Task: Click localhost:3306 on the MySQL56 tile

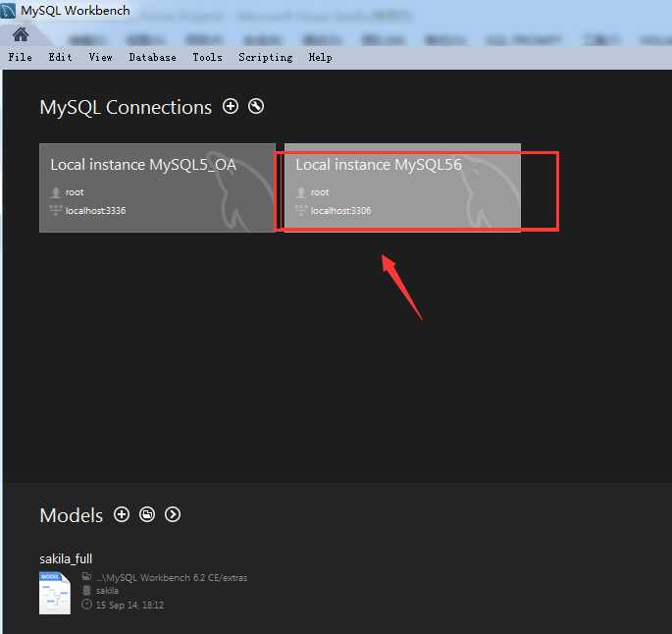Action: pyautogui.click(x=340, y=211)
